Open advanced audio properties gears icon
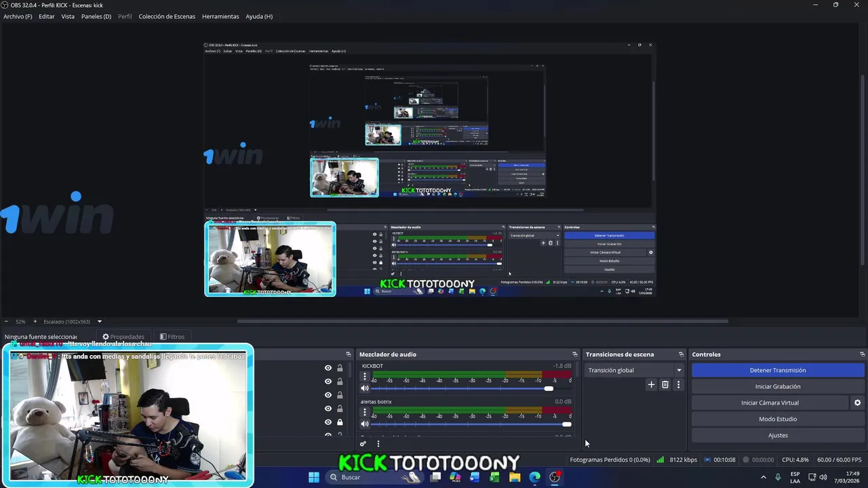The width and height of the screenshot is (868, 488). (x=363, y=444)
